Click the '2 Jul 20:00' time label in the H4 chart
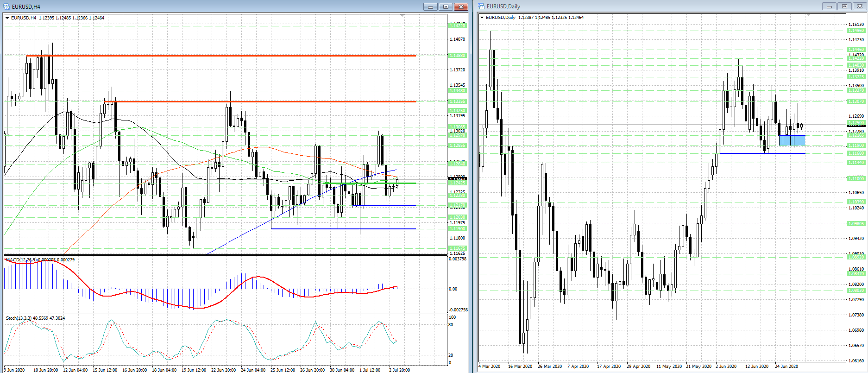Screen dimensions: 868x373 399,370
